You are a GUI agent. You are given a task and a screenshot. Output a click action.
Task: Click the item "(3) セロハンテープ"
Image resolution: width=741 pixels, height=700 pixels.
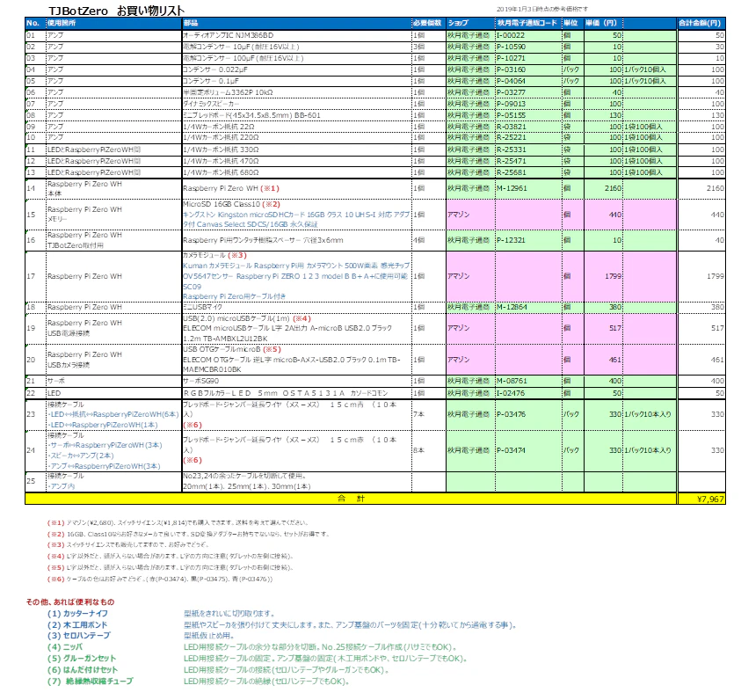[78, 636]
